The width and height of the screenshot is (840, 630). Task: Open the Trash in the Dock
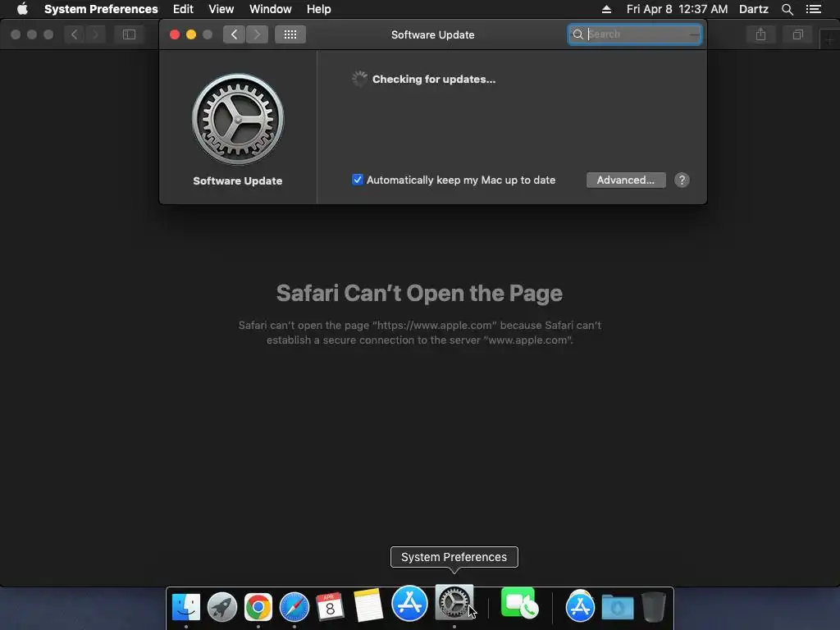pos(654,606)
